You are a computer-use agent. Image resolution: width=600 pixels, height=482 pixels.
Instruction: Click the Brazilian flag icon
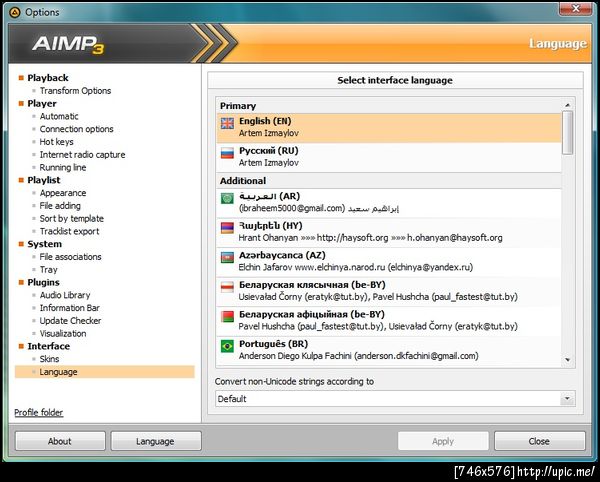tap(227, 346)
